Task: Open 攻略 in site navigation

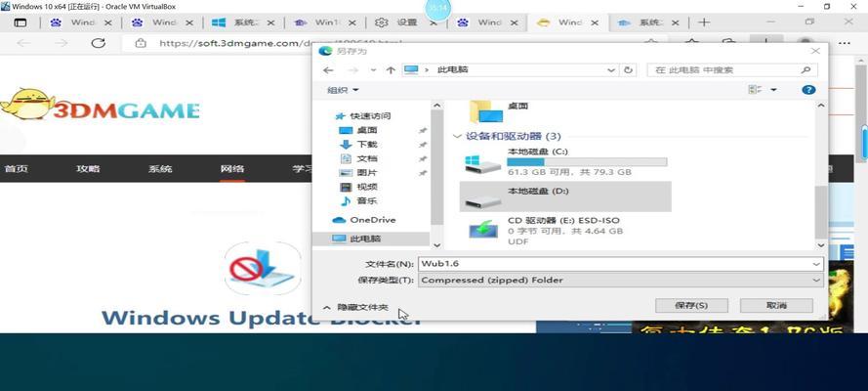Action: 88,169
